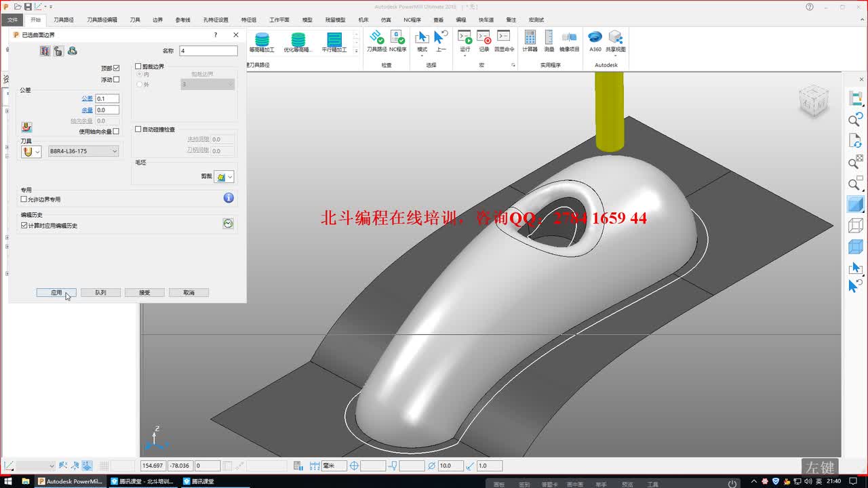Toggle 计算时应用编辑历史 checkbox
868x488 pixels.
24,225
